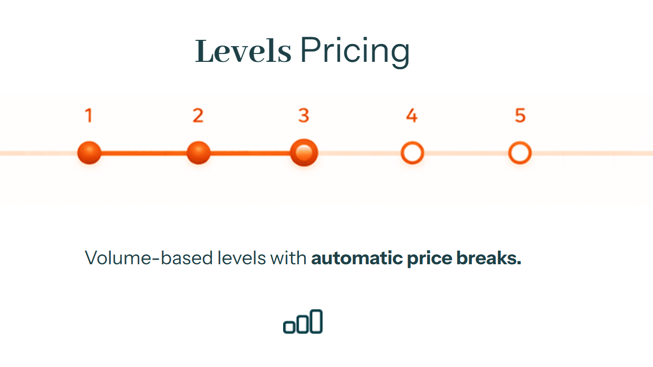
Task: Choose the hollow level 4 circle
Action: coord(412,153)
